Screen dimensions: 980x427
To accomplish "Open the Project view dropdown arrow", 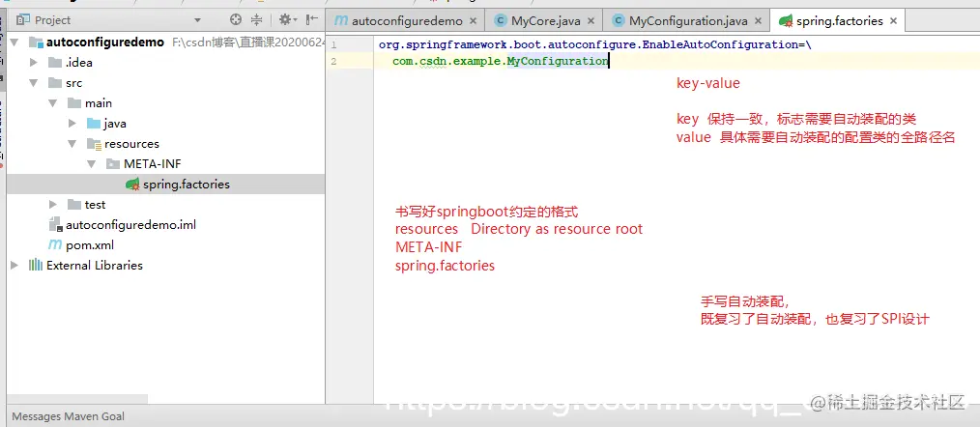I will tap(197, 20).
